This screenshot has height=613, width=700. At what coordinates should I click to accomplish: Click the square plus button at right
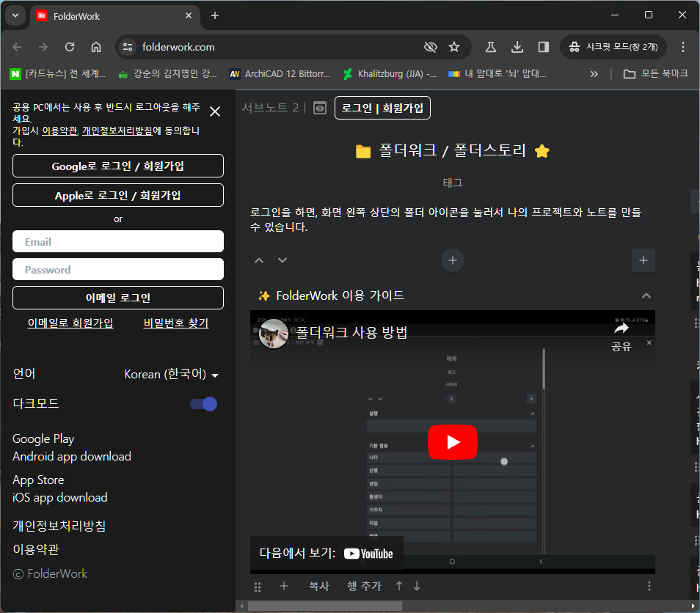(x=644, y=260)
